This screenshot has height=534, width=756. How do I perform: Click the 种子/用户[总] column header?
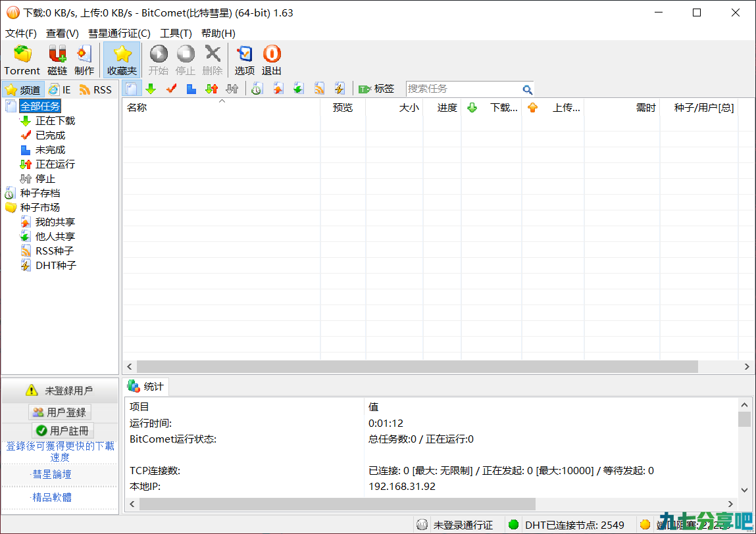[699, 107]
